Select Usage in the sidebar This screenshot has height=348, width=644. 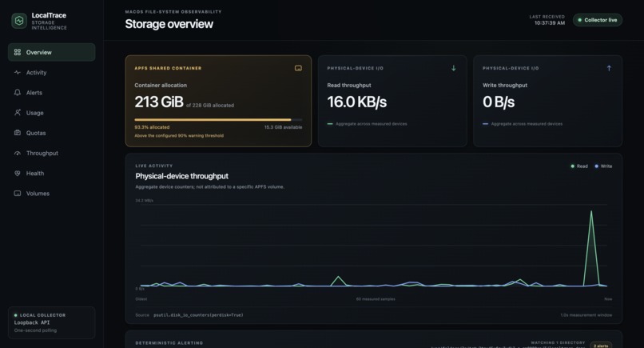click(51, 113)
